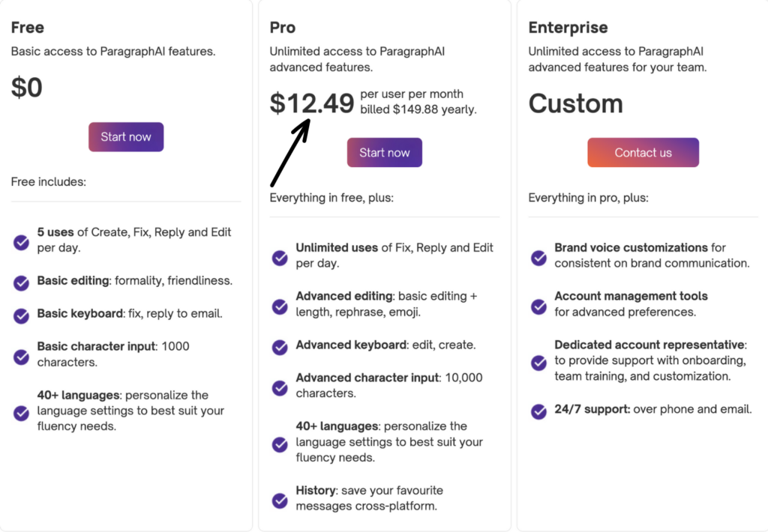Click the 'Custom' pricing text for Enterprise
Image resolution: width=768 pixels, height=532 pixels.
tap(575, 104)
